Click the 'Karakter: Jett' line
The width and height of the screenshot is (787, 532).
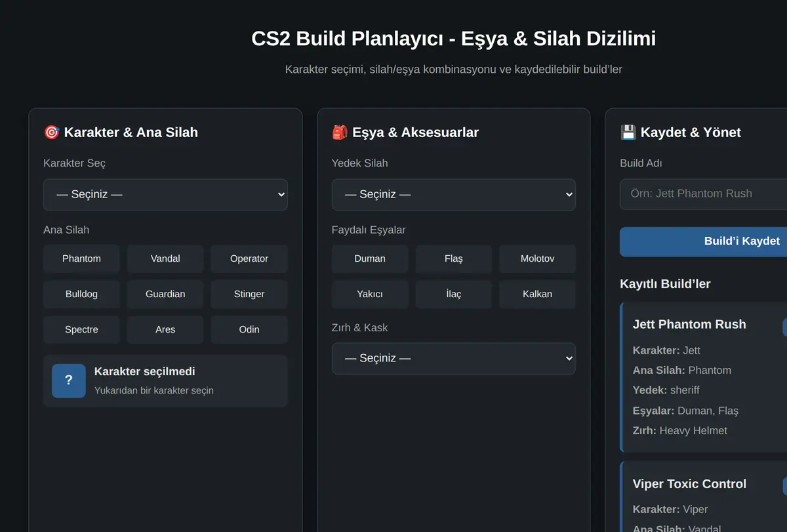pyautogui.click(x=666, y=351)
